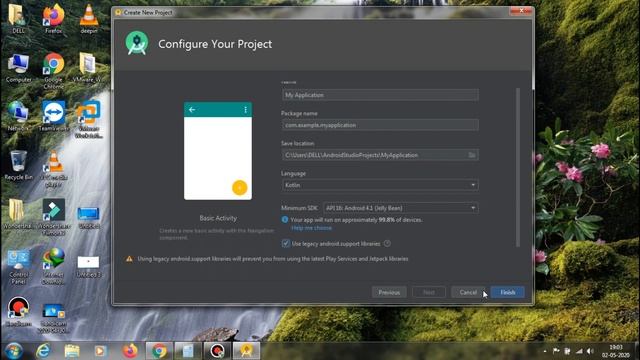Click the Windows Start button
This screenshot has width=640, height=360.
[x=13, y=351]
